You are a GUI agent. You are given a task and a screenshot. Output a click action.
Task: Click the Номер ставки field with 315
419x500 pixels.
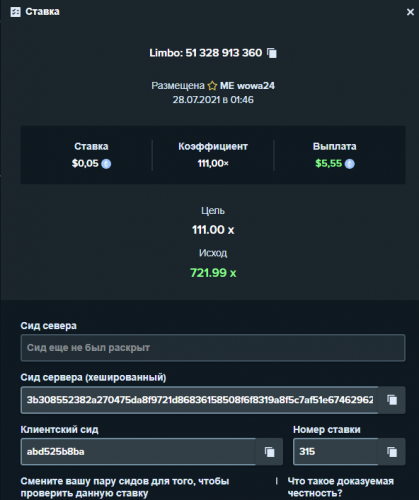coord(335,452)
